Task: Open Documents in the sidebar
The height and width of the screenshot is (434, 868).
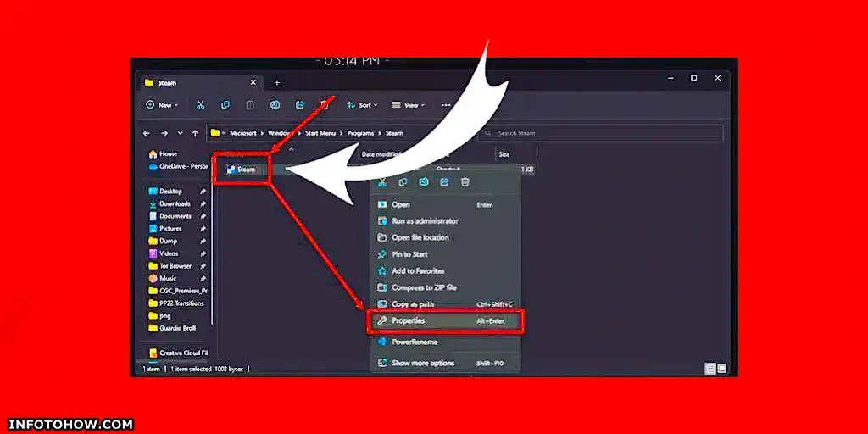Action: point(170,216)
